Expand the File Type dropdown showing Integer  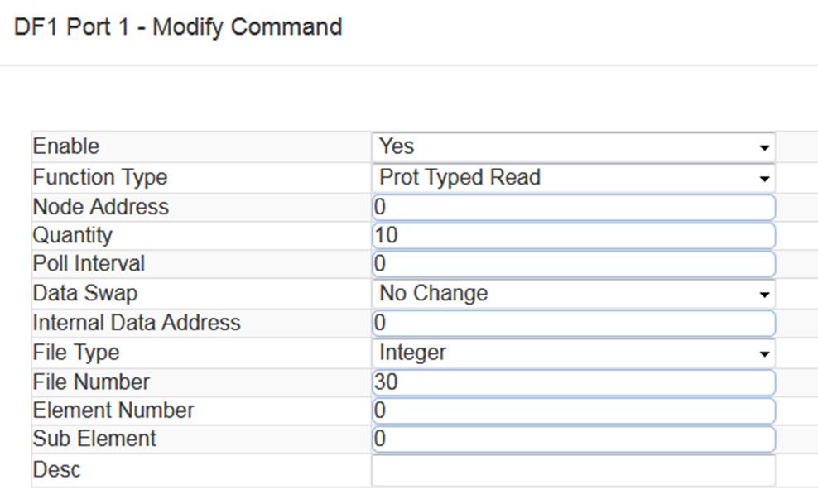point(573,353)
